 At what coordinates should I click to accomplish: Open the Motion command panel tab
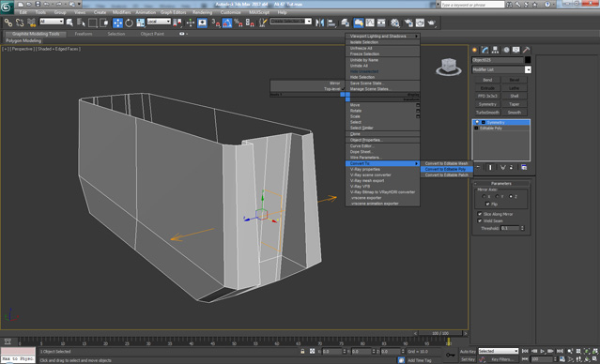point(506,50)
